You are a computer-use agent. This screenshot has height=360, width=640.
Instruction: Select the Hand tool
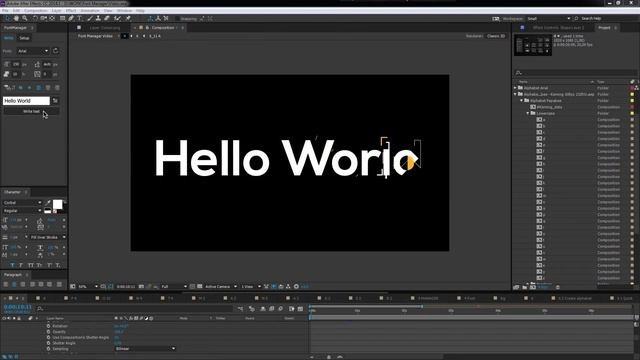click(x=16, y=18)
